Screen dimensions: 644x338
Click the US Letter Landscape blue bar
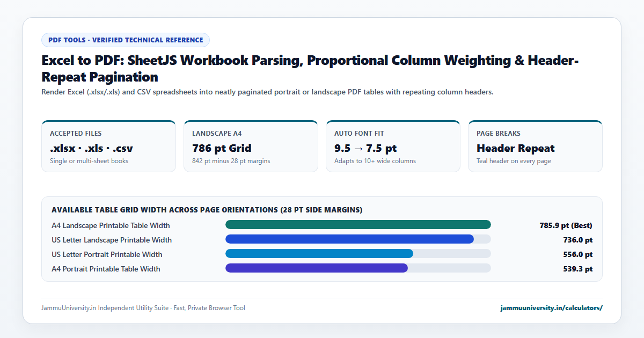pos(349,239)
